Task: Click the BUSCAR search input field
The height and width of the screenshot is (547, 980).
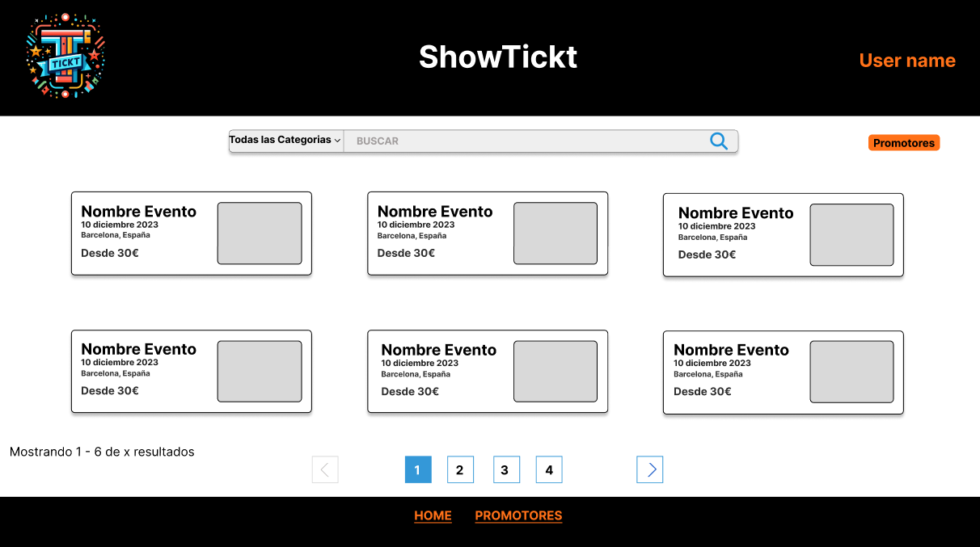Action: pos(526,141)
